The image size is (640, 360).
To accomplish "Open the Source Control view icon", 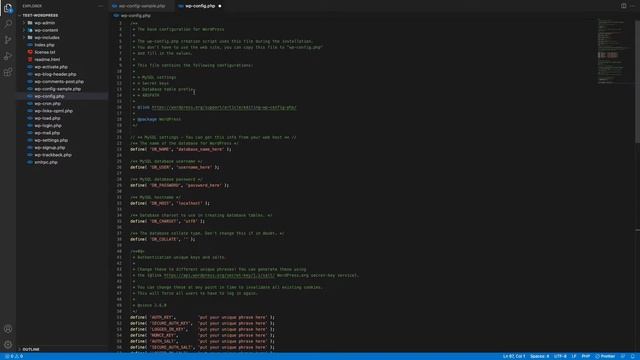I will pos(8,40).
